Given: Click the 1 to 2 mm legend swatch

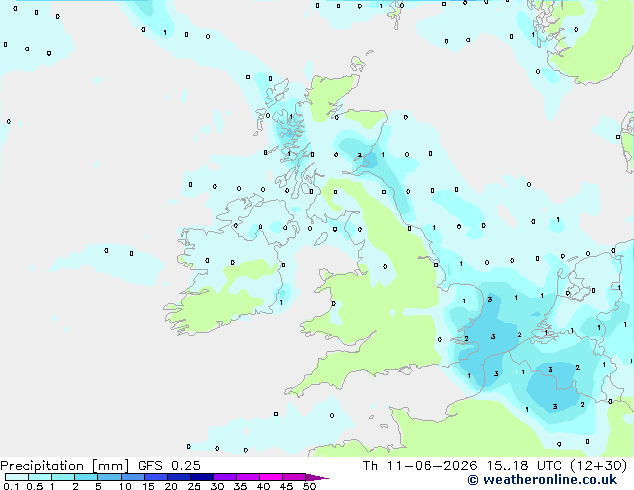Looking at the screenshot, I should click(63, 477).
